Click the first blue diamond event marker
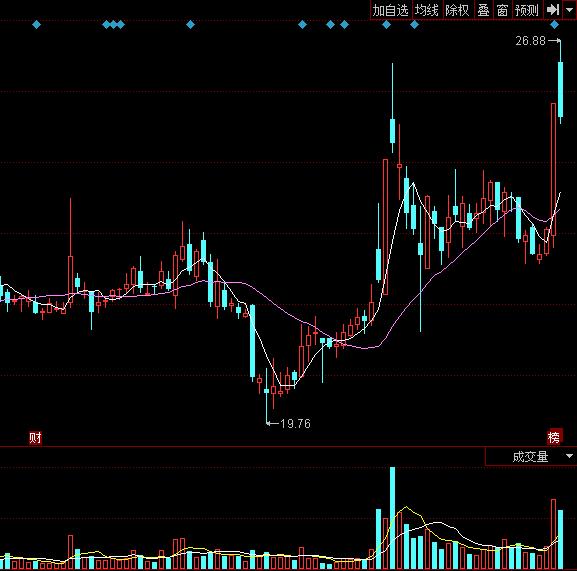This screenshot has width=577, height=571. pyautogui.click(x=36, y=25)
